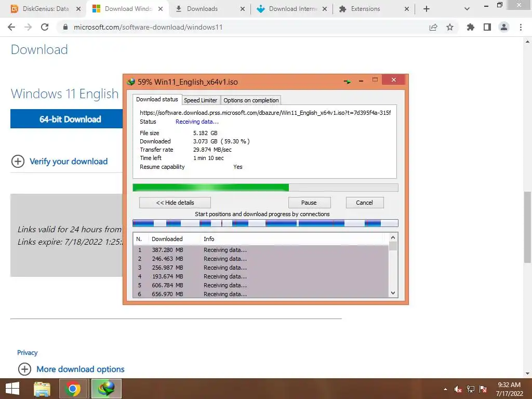Pause the Win11 ISO download

[x=309, y=203]
